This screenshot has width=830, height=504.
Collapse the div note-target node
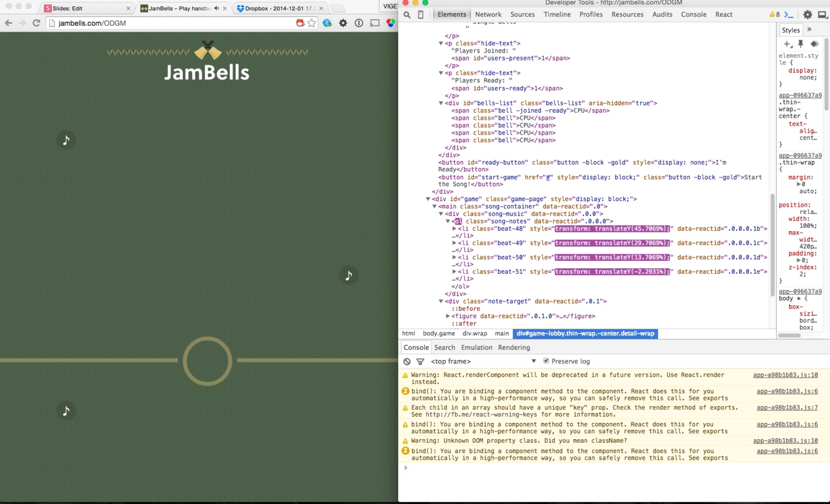coord(441,301)
